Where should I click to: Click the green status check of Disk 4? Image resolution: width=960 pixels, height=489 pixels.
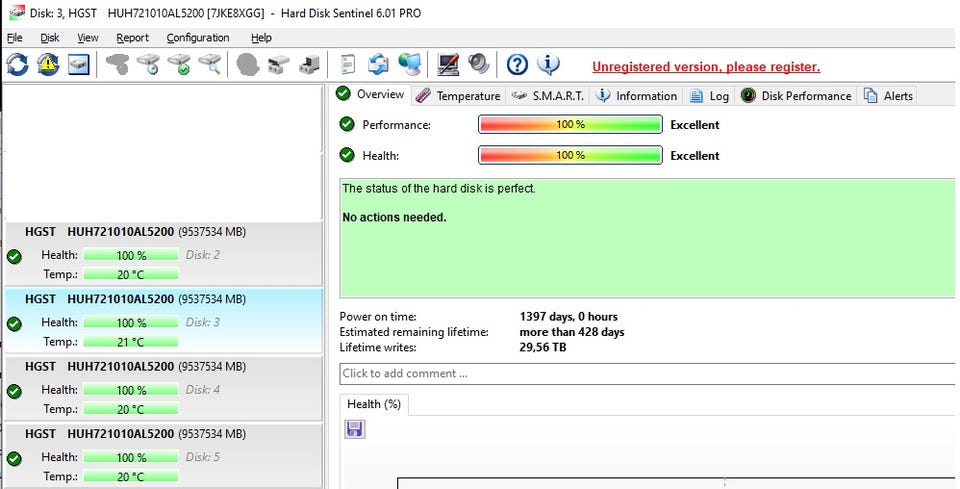[14, 391]
